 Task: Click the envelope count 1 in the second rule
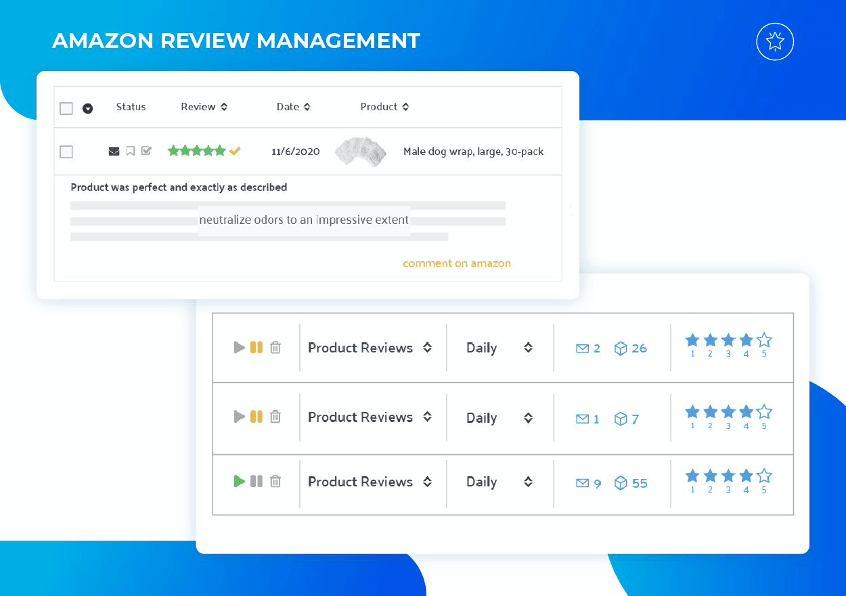pyautogui.click(x=588, y=419)
